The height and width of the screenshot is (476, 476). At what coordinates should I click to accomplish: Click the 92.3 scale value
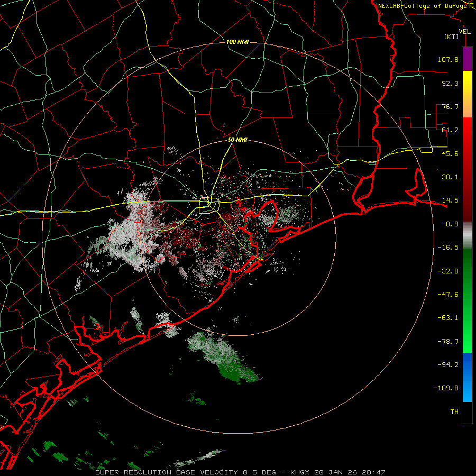coord(450,83)
